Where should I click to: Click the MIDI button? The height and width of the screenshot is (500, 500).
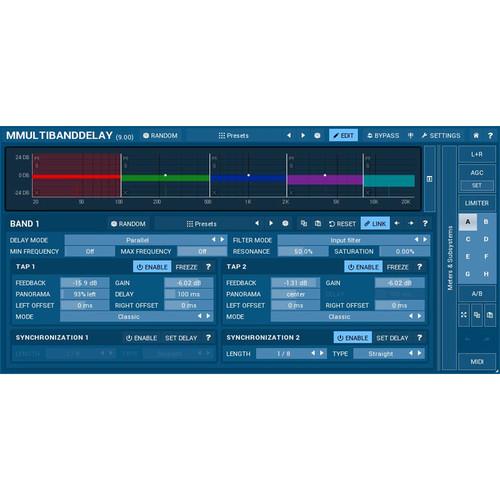coord(477,362)
